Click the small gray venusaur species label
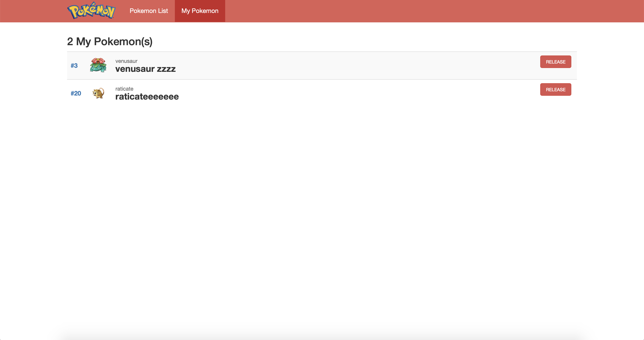Screen dimensions: 644x340 [x=126, y=61]
